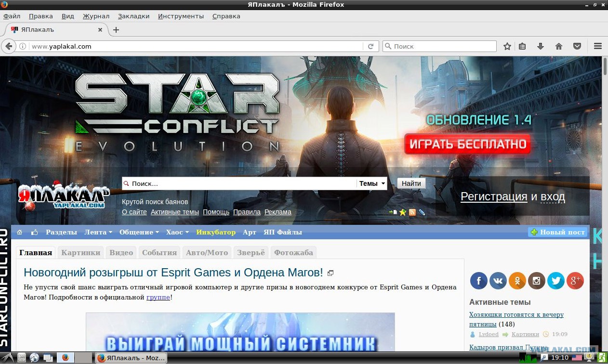The height and width of the screenshot is (364, 608).
Task: Open the Журнал menu
Action: [x=96, y=16]
